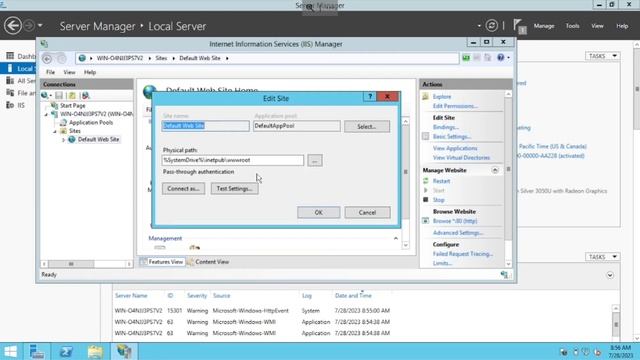Click the delete connection icon in Connections toolbar

(x=85, y=96)
